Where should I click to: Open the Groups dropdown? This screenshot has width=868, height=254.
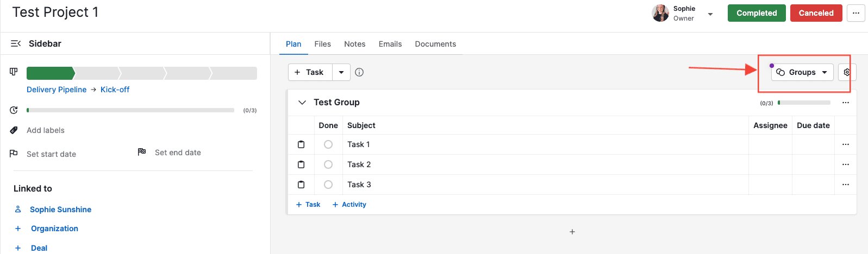802,72
